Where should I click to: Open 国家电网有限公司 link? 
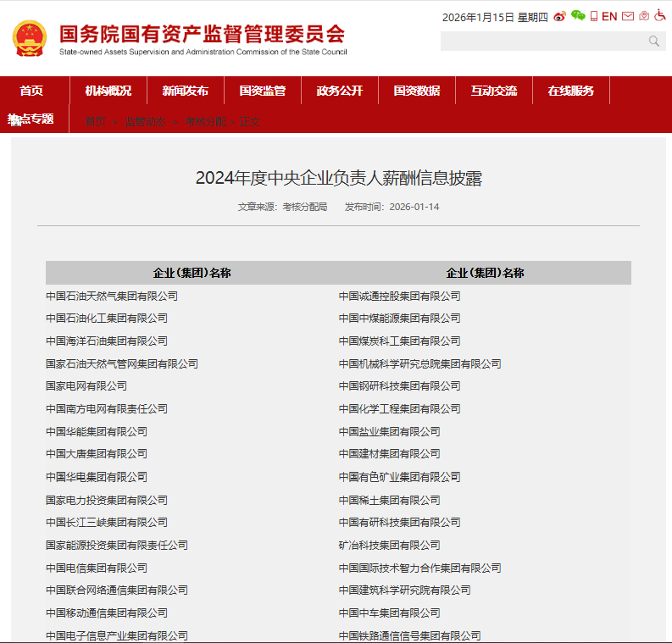coord(86,386)
